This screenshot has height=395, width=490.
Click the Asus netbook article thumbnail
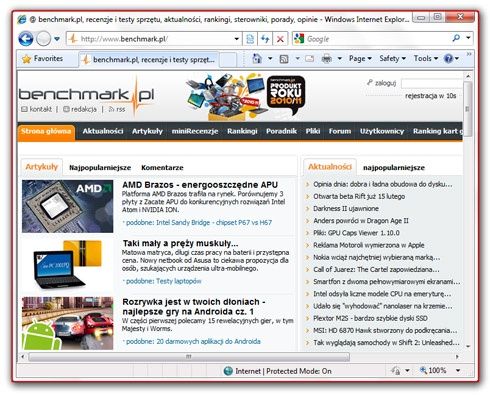tap(68, 265)
